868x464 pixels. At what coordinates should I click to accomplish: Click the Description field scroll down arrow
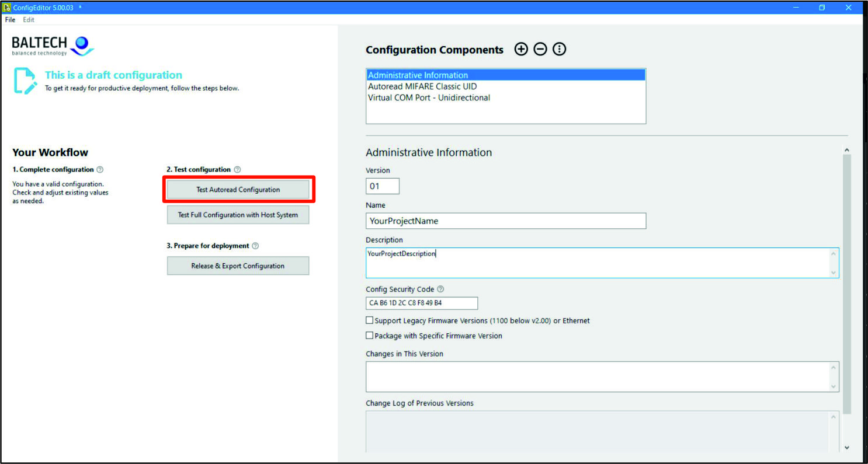[x=834, y=273]
